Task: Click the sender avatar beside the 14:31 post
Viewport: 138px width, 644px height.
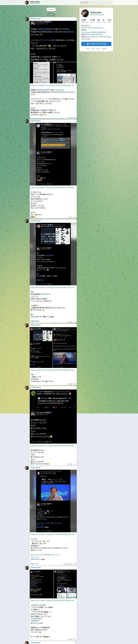Action: tap(27, 388)
